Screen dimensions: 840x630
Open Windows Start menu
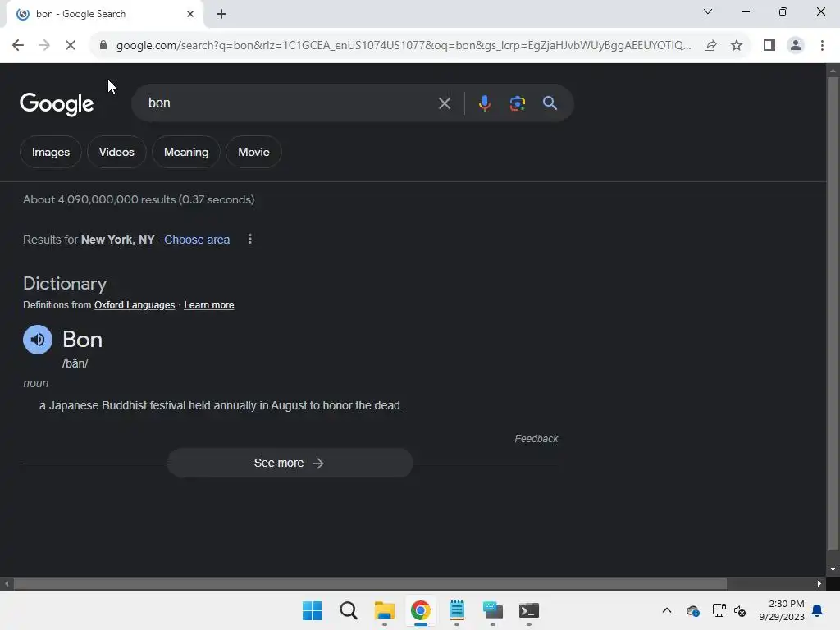click(x=312, y=610)
